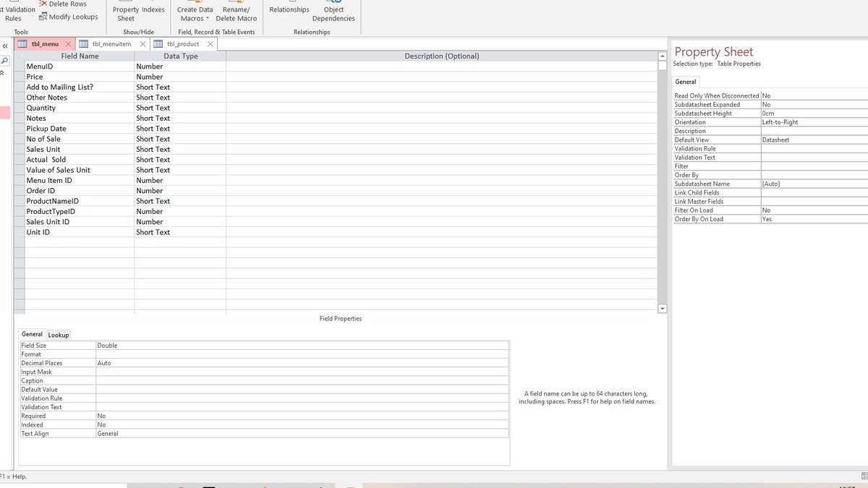Select the Price field name cell
The height and width of the screenshot is (488, 868).
click(x=80, y=77)
